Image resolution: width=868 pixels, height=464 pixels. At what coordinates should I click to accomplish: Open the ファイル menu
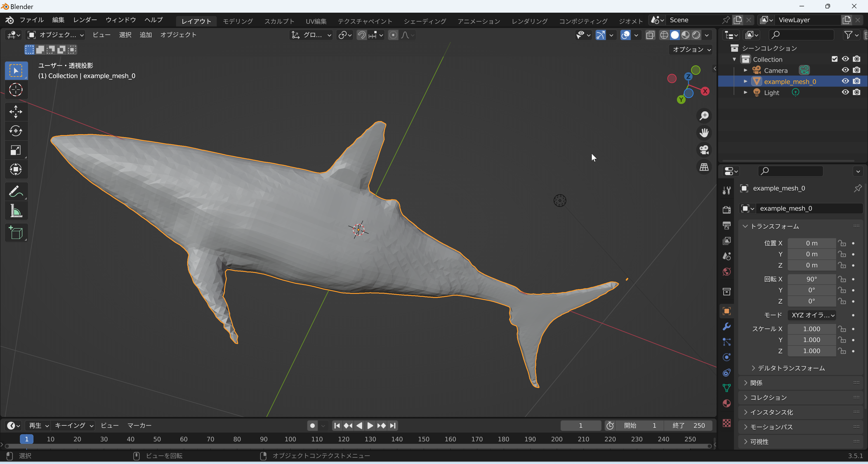(x=32, y=20)
